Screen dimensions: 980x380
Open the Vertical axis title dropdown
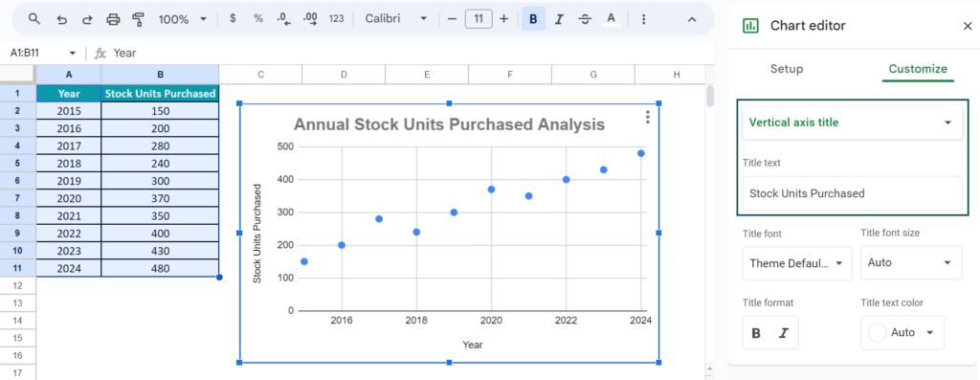pos(852,123)
